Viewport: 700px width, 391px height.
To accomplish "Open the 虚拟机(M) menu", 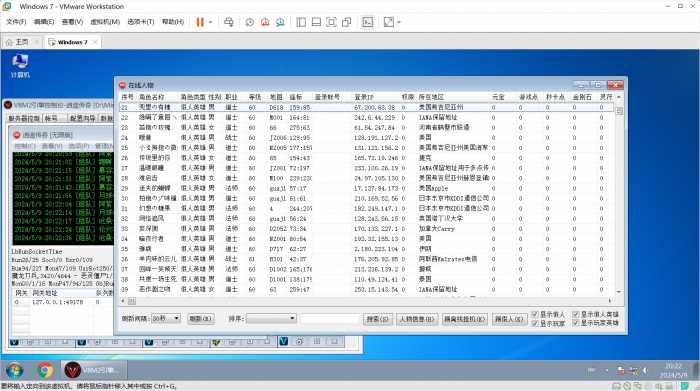I will tap(105, 22).
